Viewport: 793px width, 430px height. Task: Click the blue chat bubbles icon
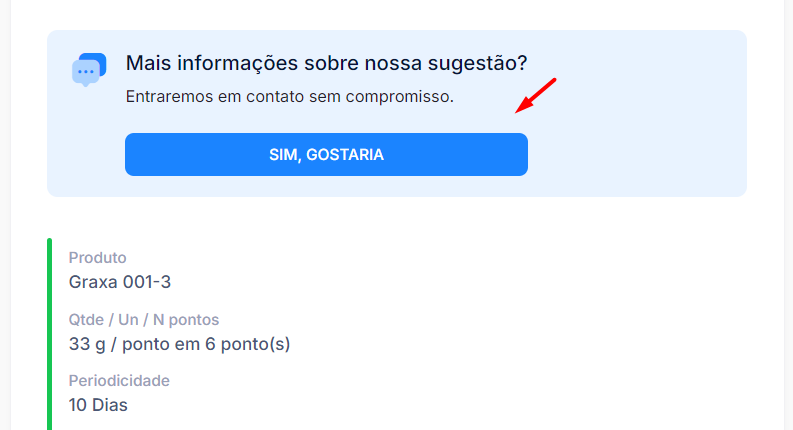(89, 69)
